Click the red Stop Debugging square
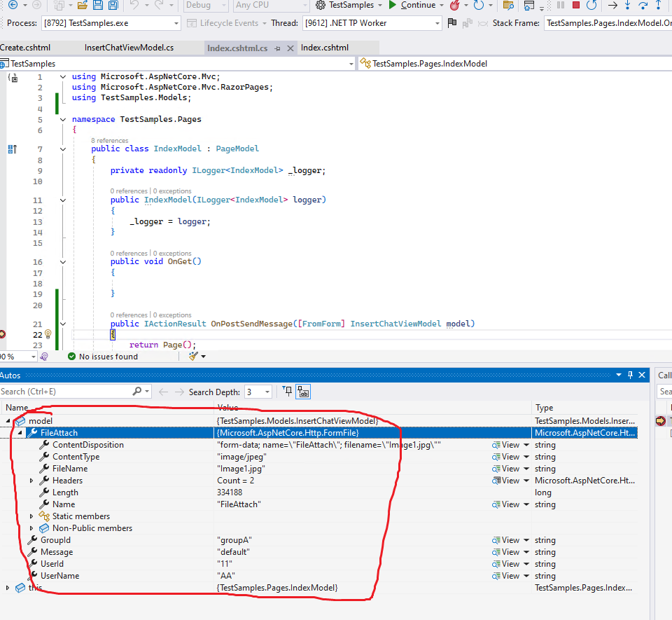This screenshot has height=620, width=672. (576, 5)
